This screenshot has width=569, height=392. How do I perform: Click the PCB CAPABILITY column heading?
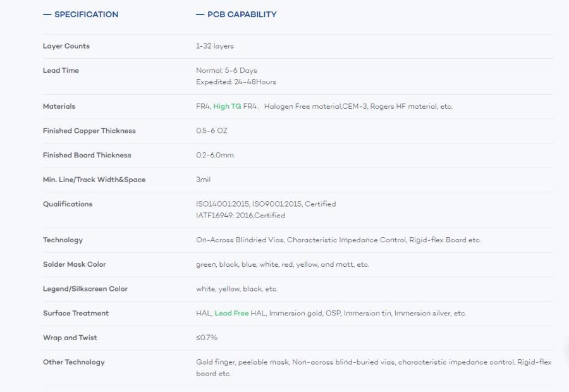pos(242,15)
